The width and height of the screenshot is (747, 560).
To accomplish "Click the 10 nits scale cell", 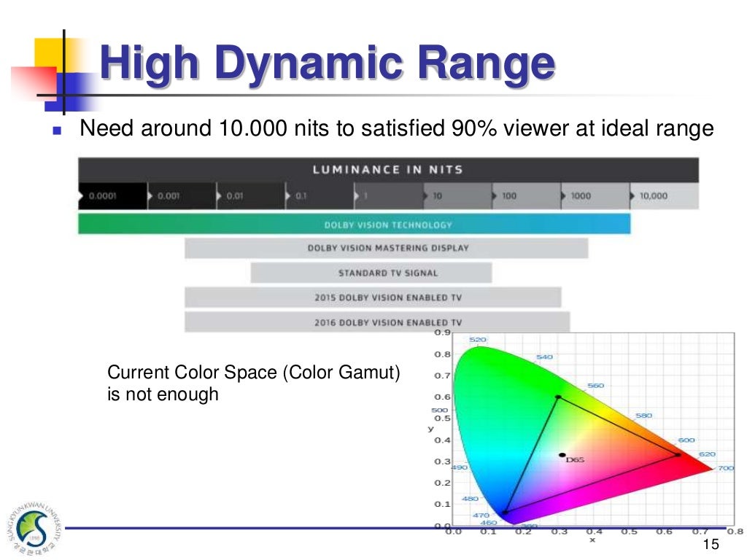I will [x=457, y=195].
